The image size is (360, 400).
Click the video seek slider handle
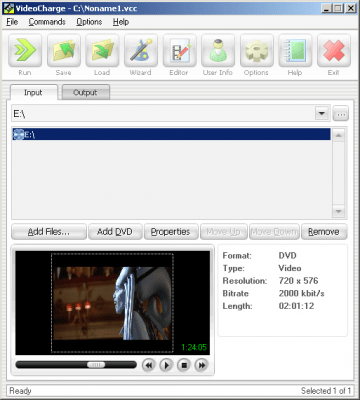pyautogui.click(x=96, y=365)
